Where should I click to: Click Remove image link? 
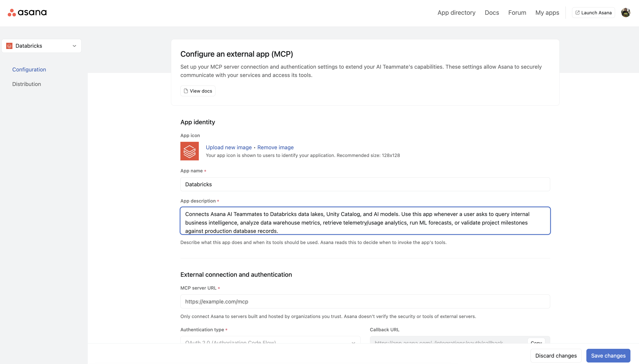(275, 148)
